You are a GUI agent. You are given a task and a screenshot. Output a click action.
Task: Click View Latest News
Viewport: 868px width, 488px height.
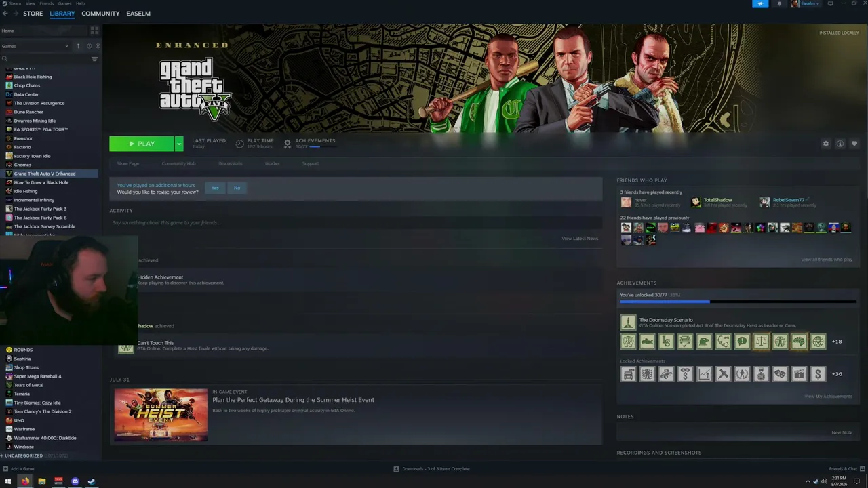[x=580, y=239]
